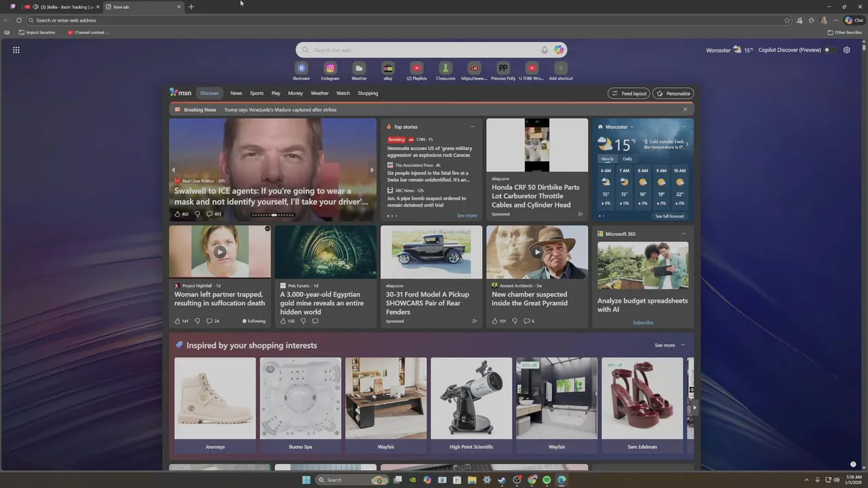868x488 pixels.
Task: Open the Money tab in MSN
Action: pos(295,94)
